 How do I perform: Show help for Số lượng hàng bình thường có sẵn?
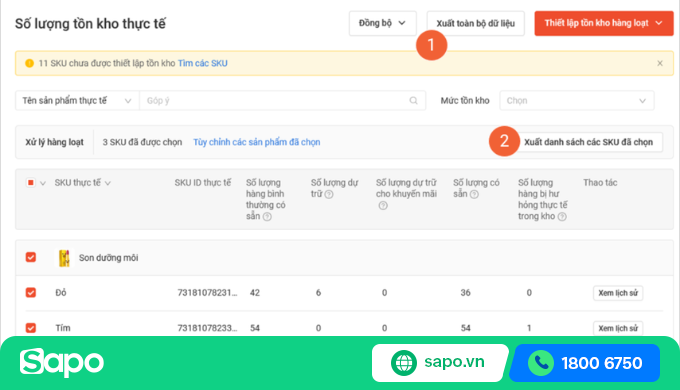(x=268, y=216)
